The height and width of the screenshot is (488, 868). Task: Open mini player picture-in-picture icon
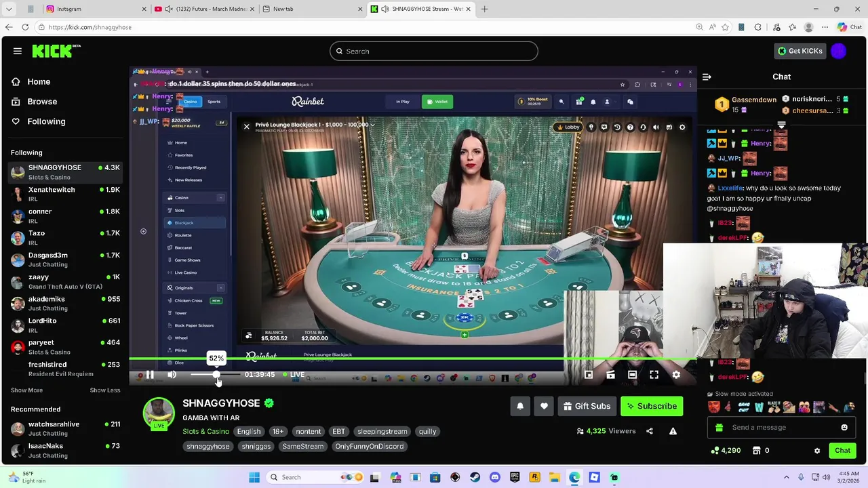589,375
